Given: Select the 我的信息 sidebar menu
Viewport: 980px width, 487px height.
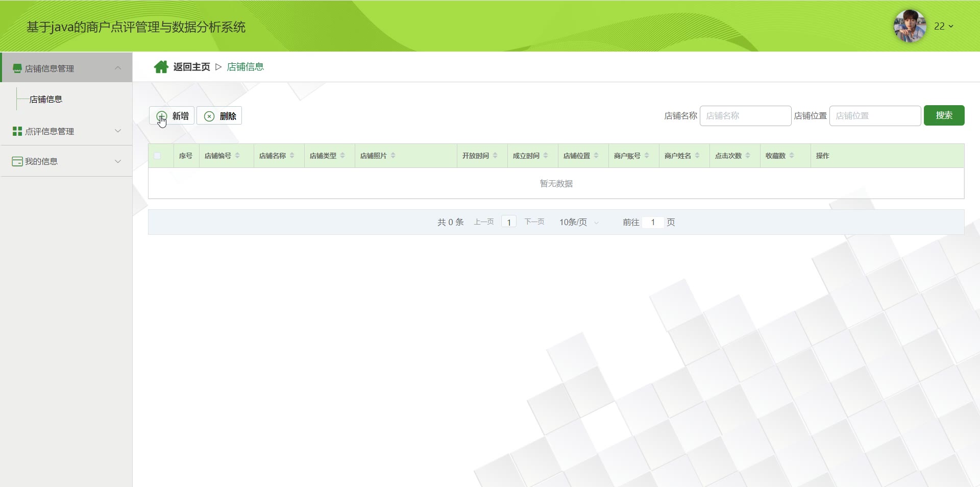Looking at the screenshot, I should (x=66, y=161).
